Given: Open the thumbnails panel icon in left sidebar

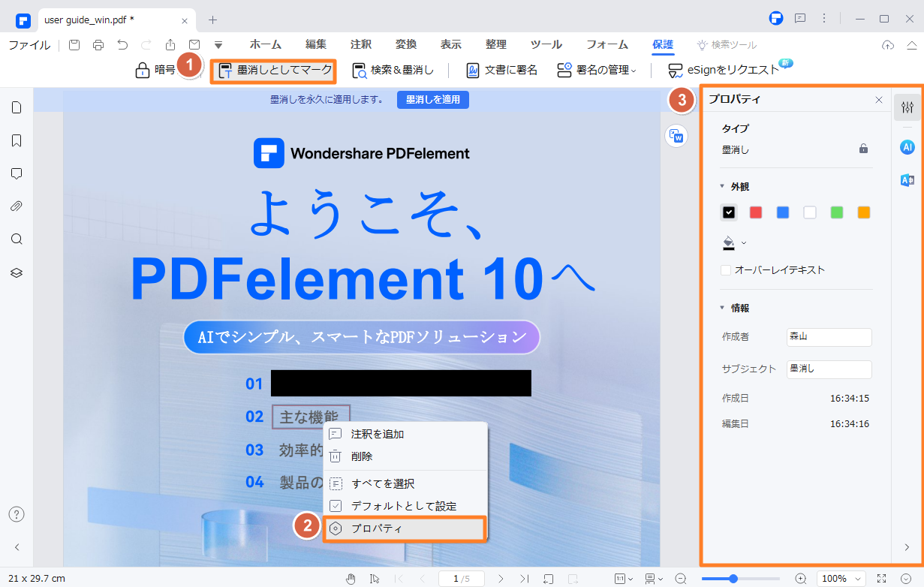Looking at the screenshot, I should tap(17, 107).
